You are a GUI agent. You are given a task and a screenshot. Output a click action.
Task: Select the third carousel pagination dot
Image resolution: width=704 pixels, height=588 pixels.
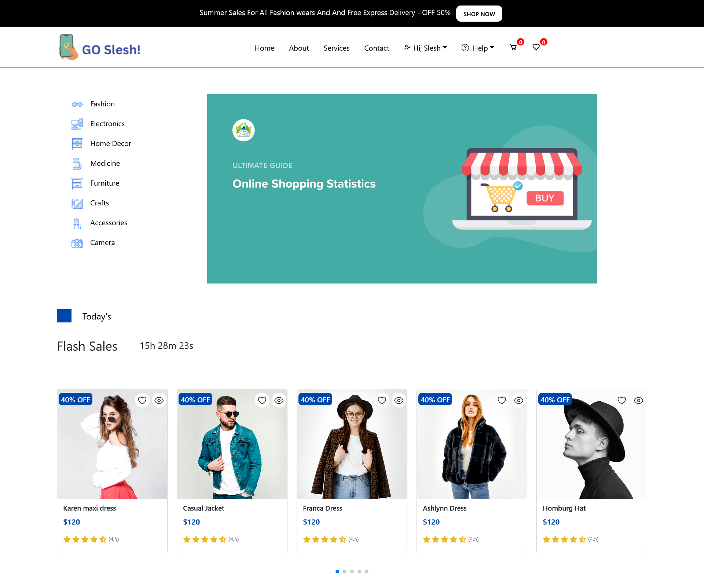(x=352, y=571)
